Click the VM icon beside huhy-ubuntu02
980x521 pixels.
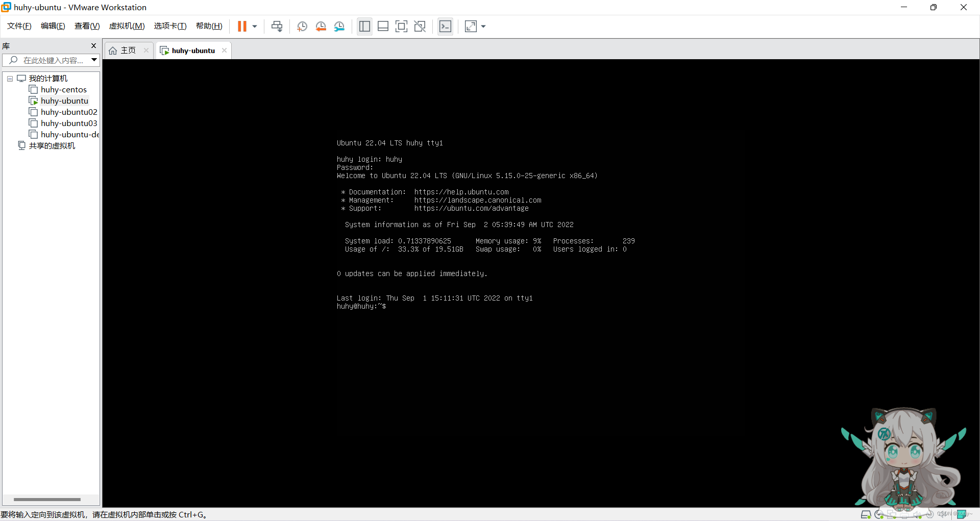(34, 112)
